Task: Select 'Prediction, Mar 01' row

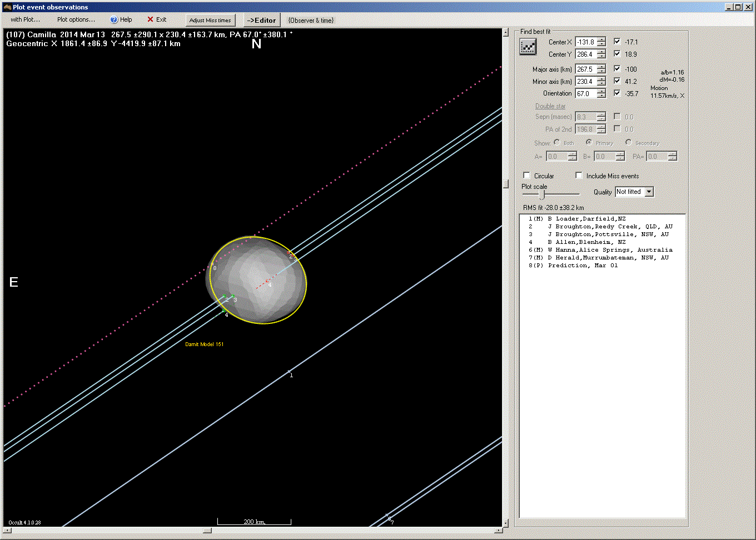Action: (603, 266)
